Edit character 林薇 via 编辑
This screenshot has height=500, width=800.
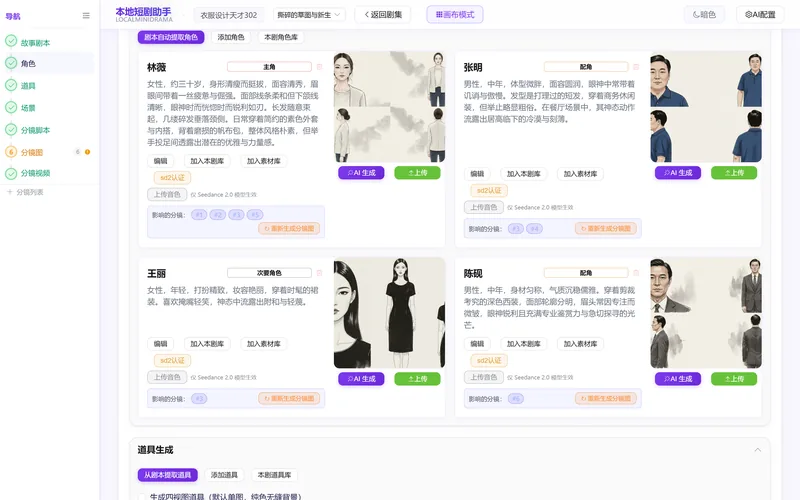161,161
